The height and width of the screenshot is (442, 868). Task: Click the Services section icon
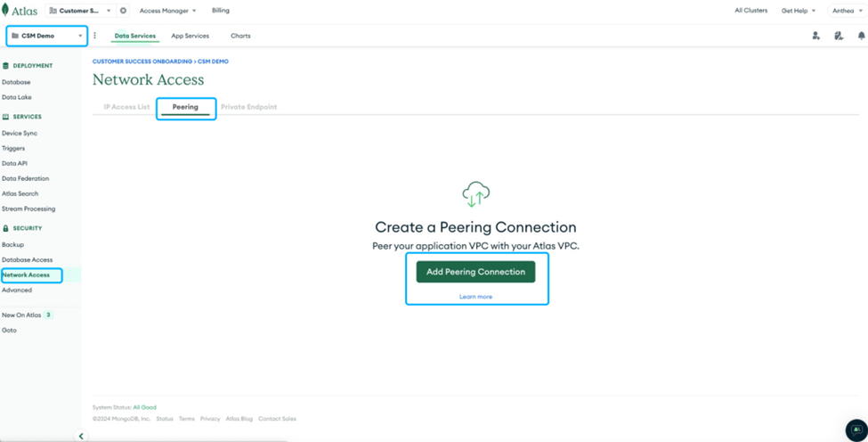pos(6,117)
